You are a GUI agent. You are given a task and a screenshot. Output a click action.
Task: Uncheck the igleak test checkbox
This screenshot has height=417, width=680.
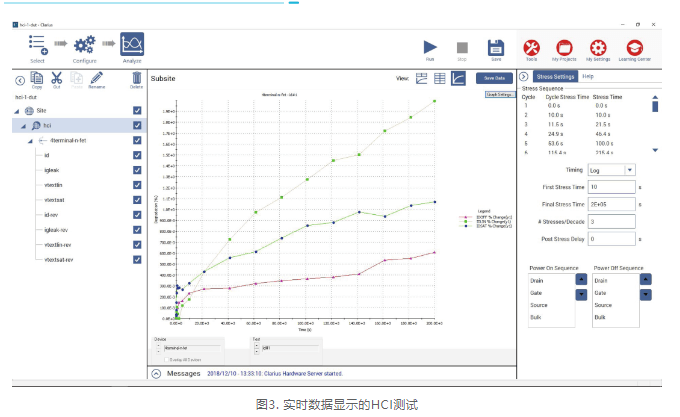[137, 170]
